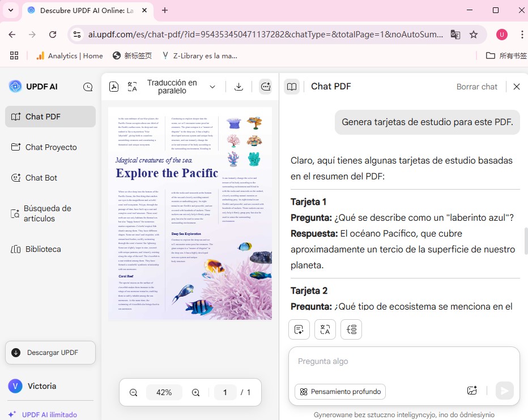Select Chat PDF in the sidebar
528x420 pixels.
(50, 117)
